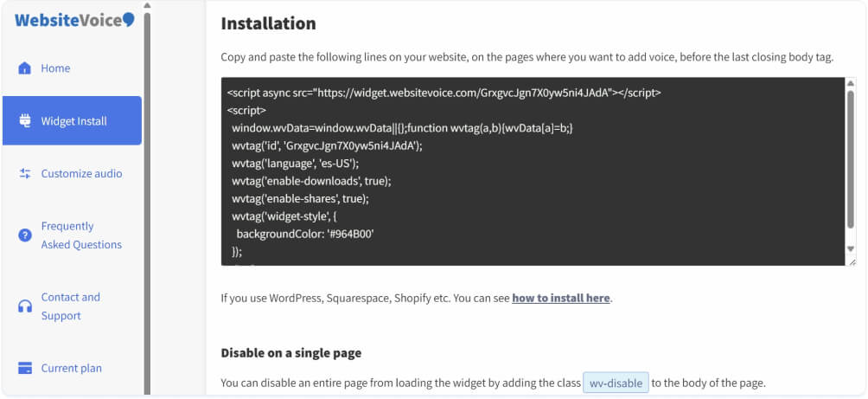This screenshot has width=868, height=399.
Task: Click the WebsiteVoice speech bubble logo icon
Action: [129, 20]
